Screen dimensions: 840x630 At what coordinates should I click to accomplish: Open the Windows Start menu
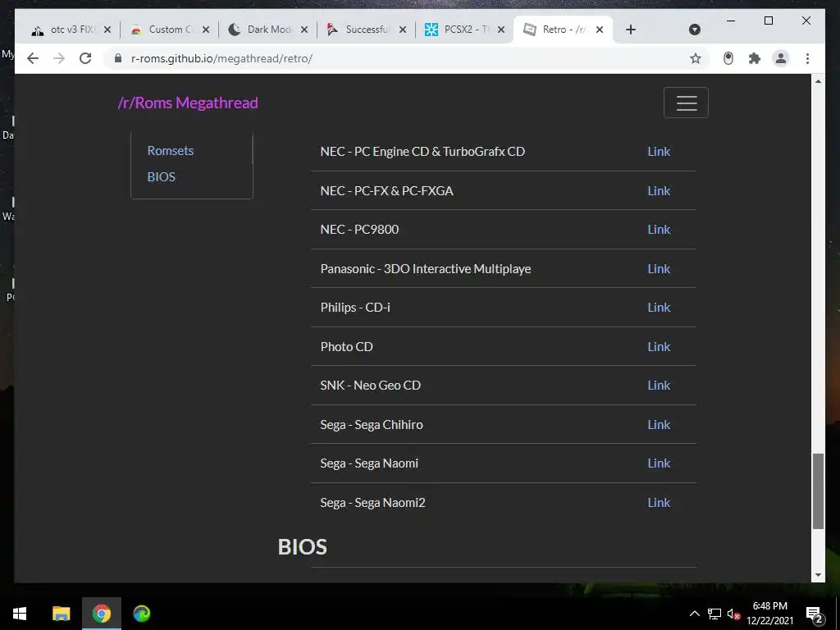[x=20, y=614]
